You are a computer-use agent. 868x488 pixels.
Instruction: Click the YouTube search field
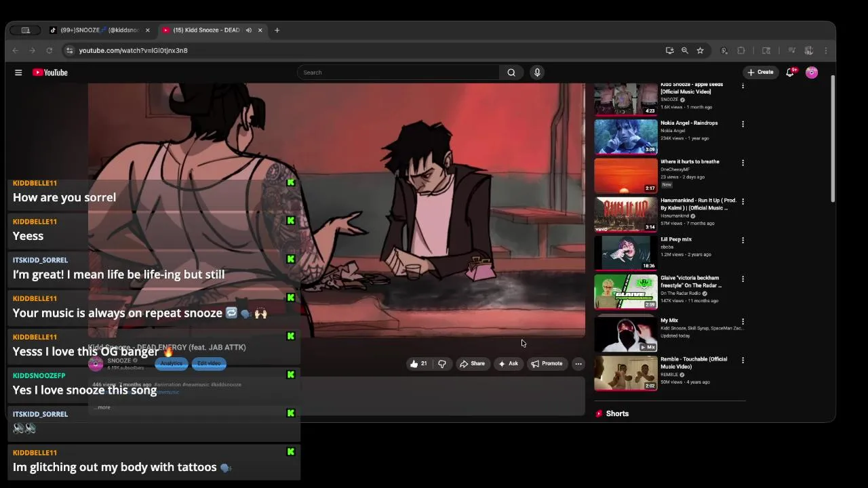[x=398, y=73]
